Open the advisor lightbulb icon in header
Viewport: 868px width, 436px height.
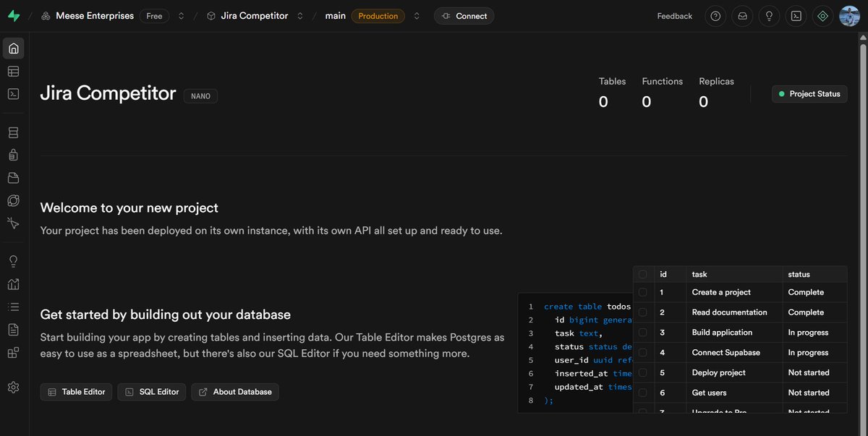[x=769, y=16]
